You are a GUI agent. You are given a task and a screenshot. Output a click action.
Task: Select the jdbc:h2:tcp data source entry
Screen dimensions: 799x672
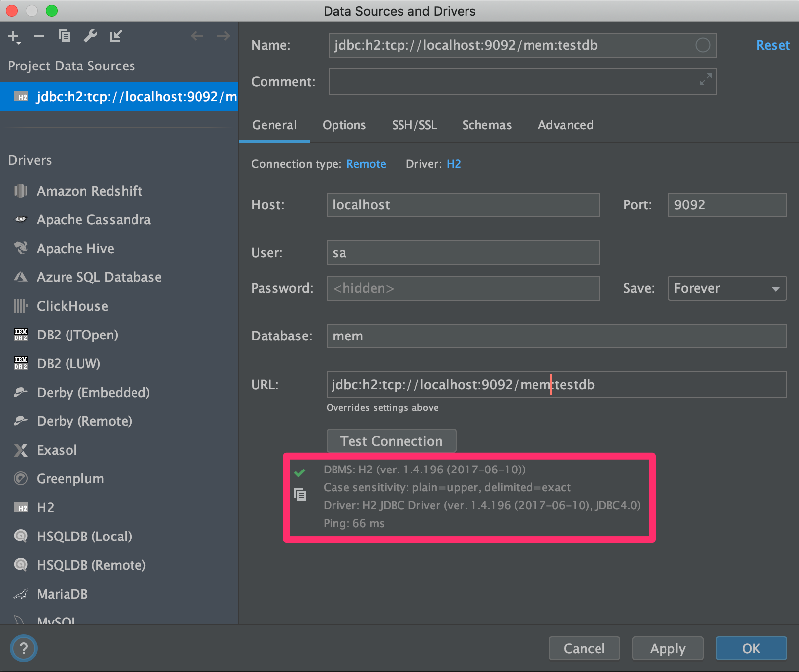tap(119, 97)
